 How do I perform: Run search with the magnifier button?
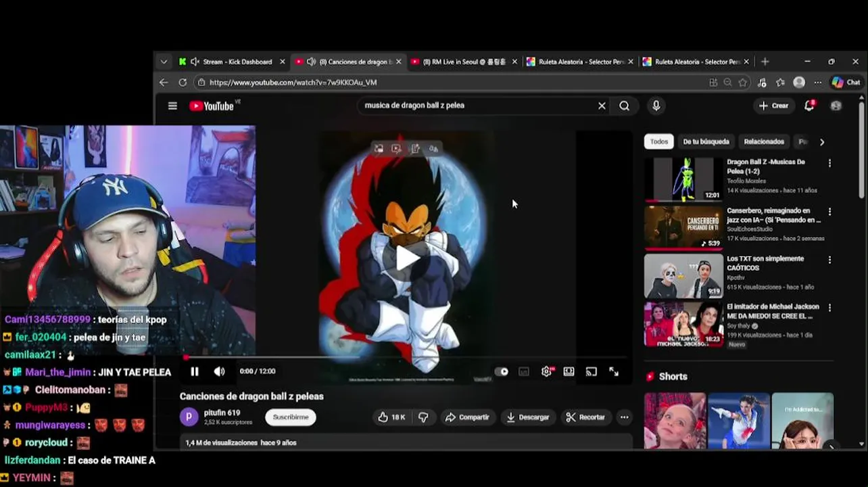(625, 106)
